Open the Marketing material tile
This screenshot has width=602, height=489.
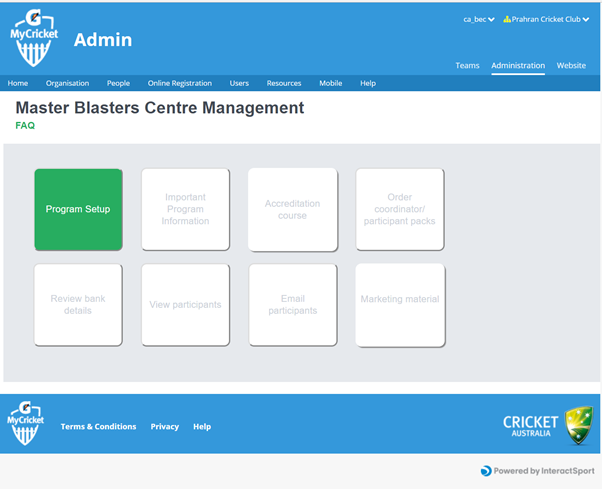(400, 305)
